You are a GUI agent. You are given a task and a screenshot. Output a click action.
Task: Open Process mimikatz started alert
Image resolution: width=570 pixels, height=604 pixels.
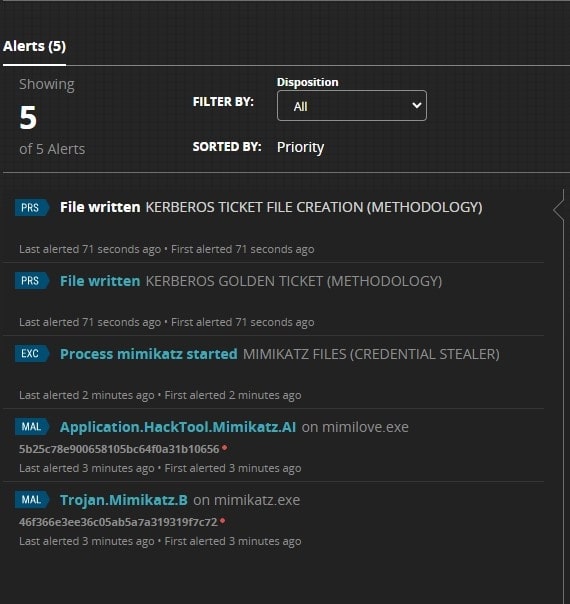[149, 354]
